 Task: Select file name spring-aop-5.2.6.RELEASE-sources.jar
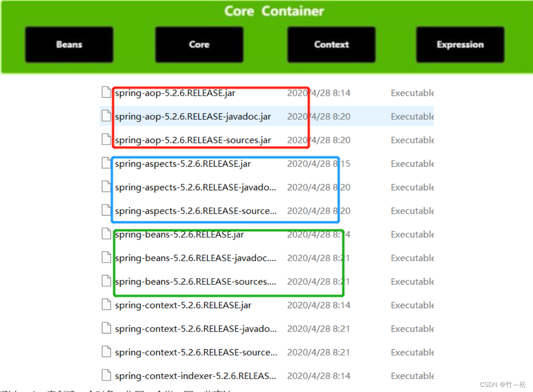(193, 140)
